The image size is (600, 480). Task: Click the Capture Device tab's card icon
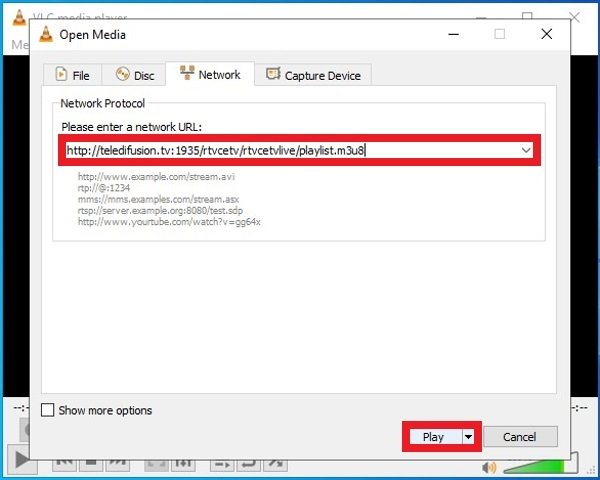[x=273, y=73]
